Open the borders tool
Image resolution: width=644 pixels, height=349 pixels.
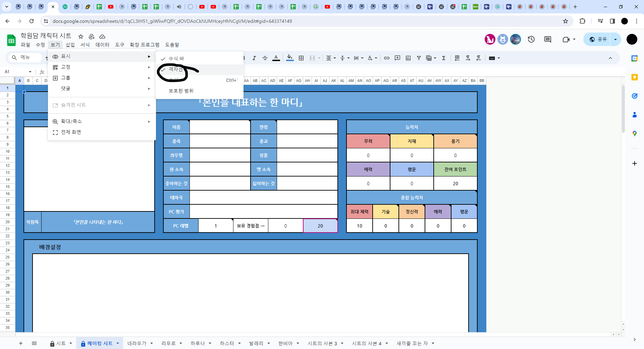[301, 58]
